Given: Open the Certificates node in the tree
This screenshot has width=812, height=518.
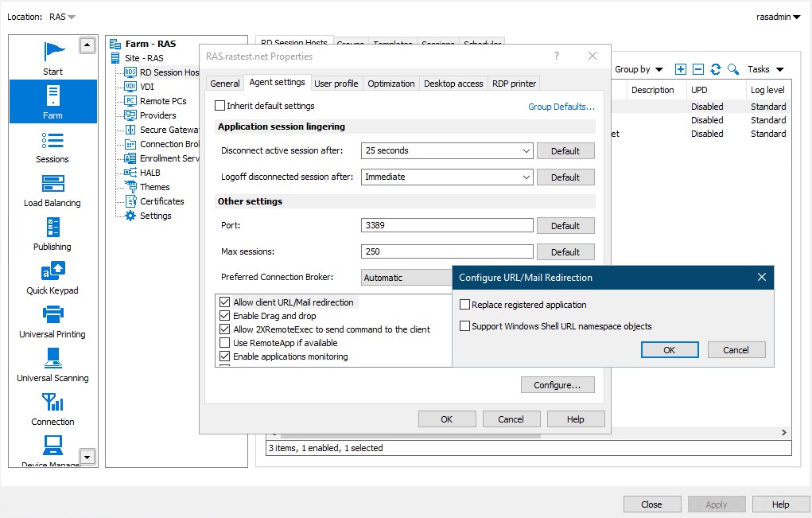Looking at the screenshot, I should click(161, 201).
